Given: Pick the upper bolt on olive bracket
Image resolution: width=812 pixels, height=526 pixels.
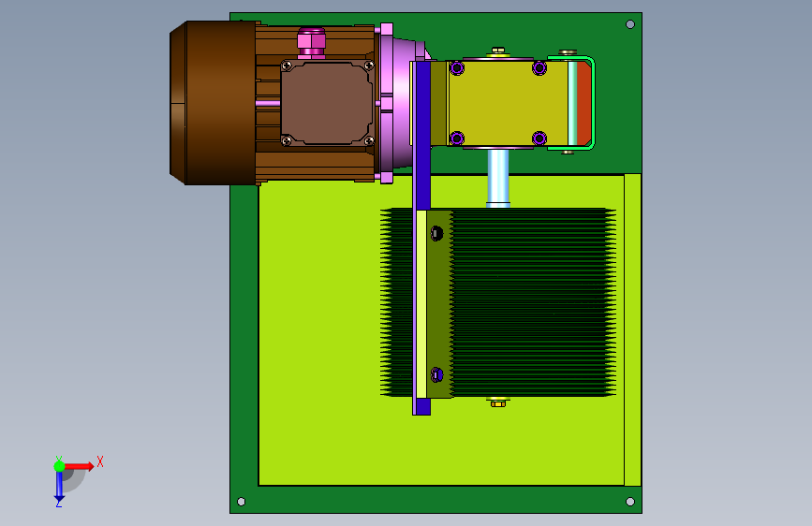Looking at the screenshot, I should (436, 233).
